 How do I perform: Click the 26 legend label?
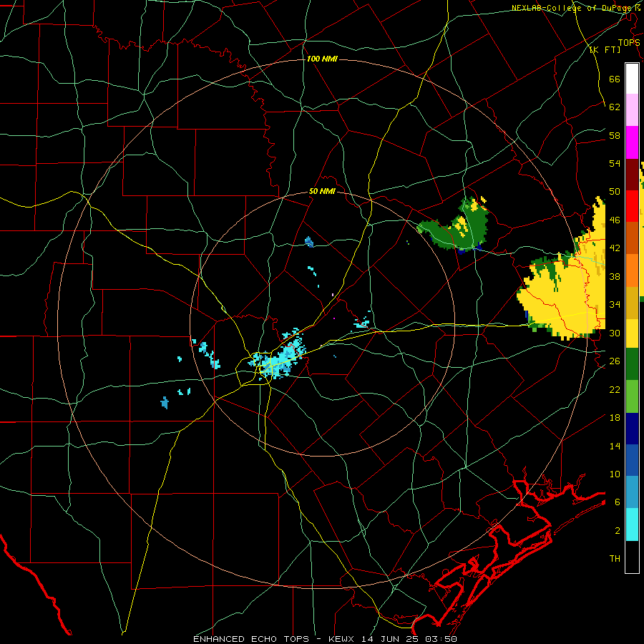(615, 361)
